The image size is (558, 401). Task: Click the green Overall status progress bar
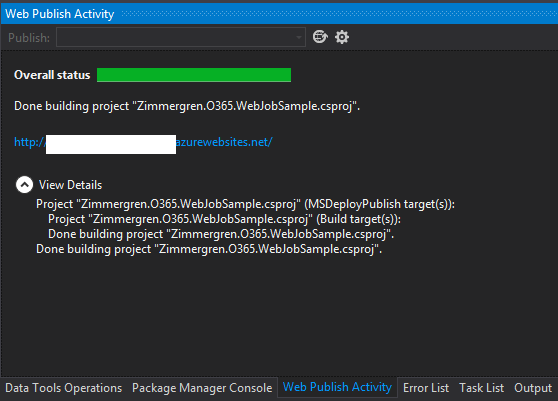(194, 75)
